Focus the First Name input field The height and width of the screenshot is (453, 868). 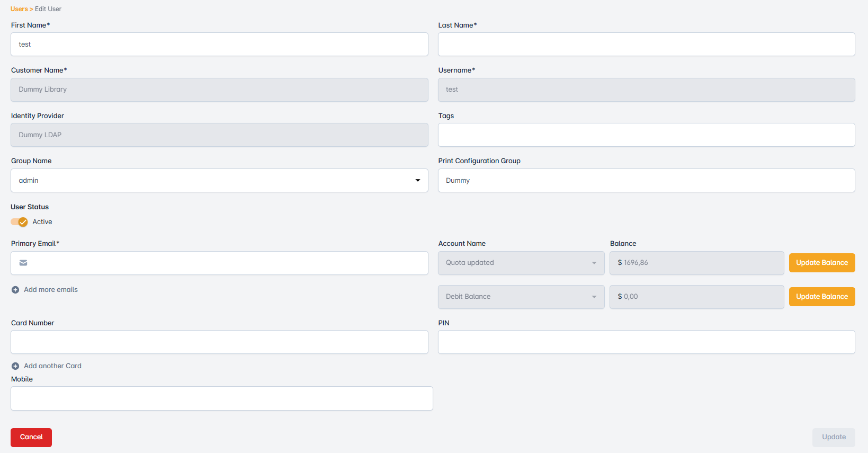pos(219,45)
